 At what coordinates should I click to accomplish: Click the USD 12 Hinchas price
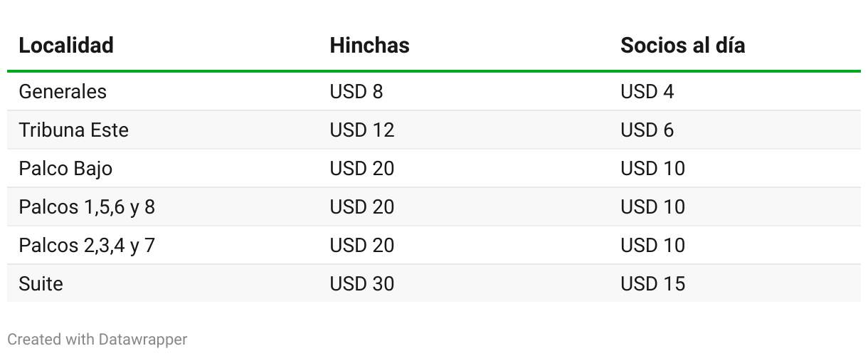[x=361, y=130]
